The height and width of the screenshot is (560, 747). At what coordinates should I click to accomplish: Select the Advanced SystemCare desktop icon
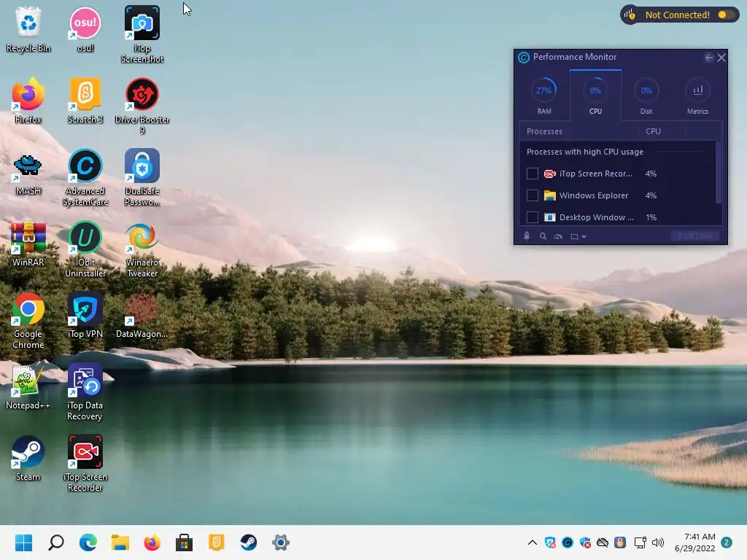pos(85,177)
